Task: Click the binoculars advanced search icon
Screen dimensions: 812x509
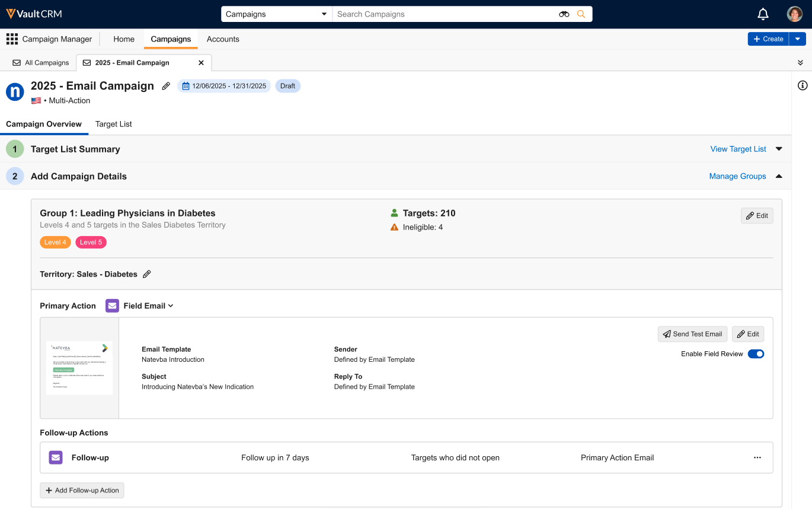Action: [564, 14]
